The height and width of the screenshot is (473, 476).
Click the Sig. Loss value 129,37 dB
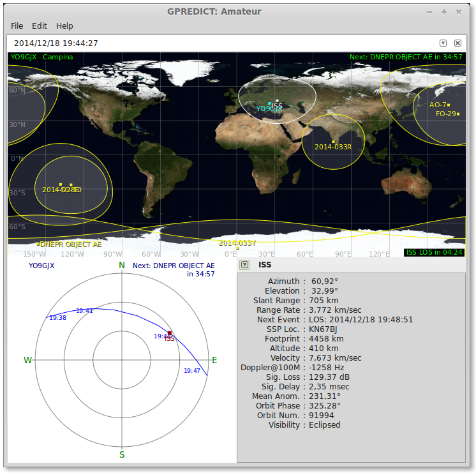[x=329, y=377]
